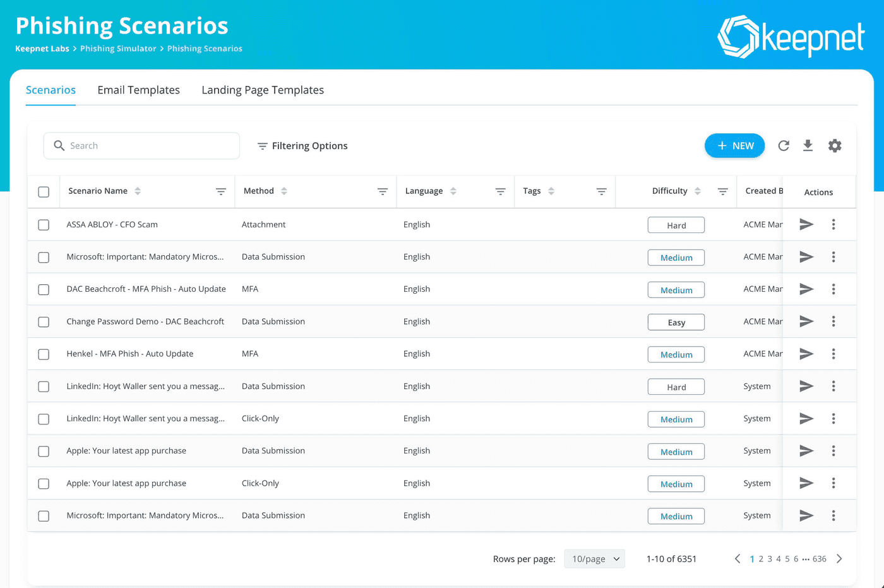This screenshot has width=884, height=588.
Task: Open Method column filter
Action: click(x=383, y=191)
